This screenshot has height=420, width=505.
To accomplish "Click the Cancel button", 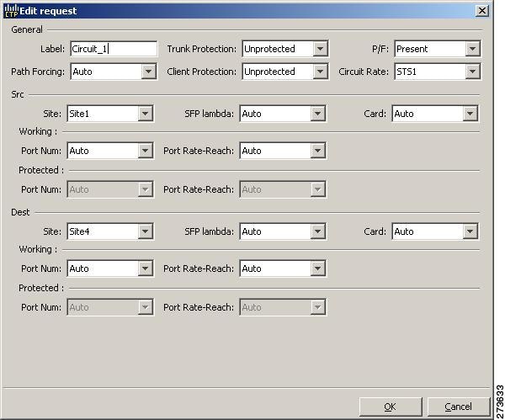I will click(x=459, y=407).
